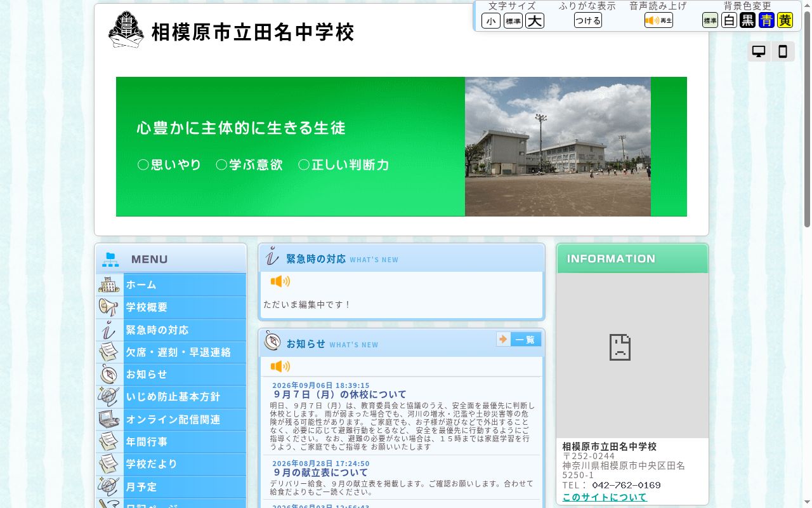Click the broken image in INFORMATION panel
This screenshot has width=812, height=508.
click(x=620, y=347)
